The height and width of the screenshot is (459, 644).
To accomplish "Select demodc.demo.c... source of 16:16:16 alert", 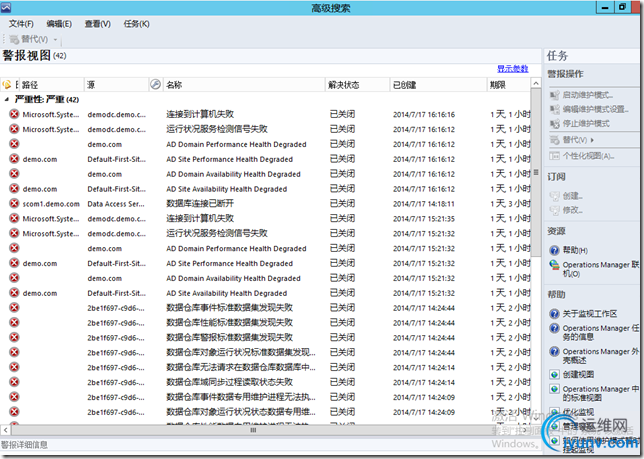I will coord(116,115).
